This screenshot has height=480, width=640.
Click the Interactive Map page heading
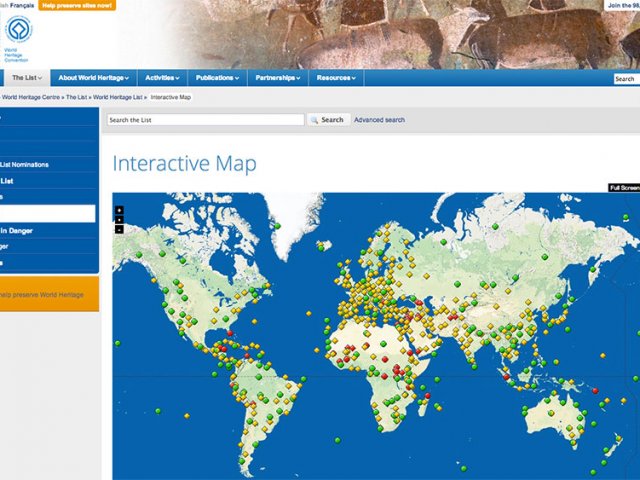pos(184,163)
